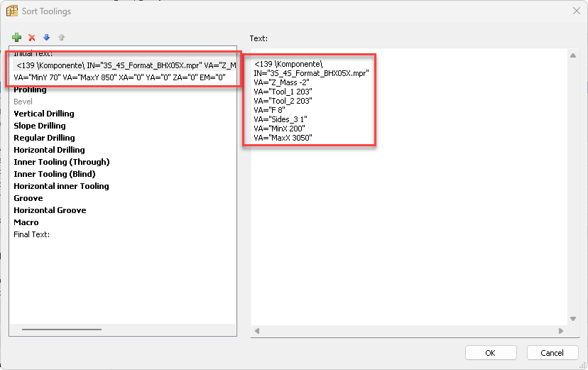Click the text panel scroll down arrow
The image size is (588, 370).
(573, 319)
